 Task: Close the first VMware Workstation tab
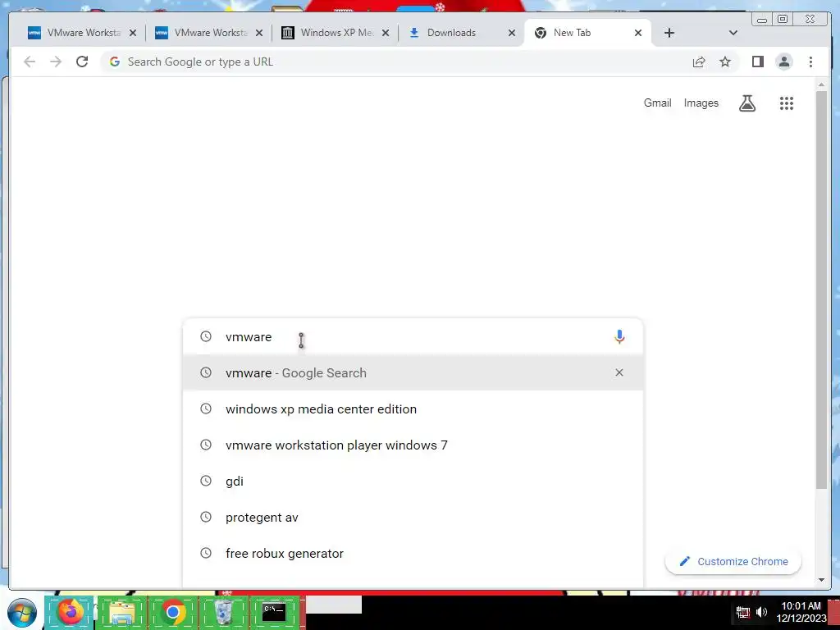coord(133,33)
